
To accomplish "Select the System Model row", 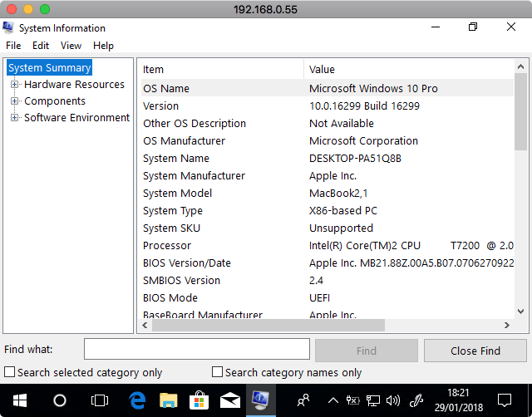I will point(327,193).
